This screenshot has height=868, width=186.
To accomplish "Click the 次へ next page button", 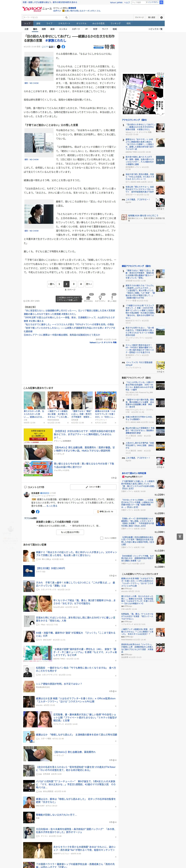I will coord(89,284).
